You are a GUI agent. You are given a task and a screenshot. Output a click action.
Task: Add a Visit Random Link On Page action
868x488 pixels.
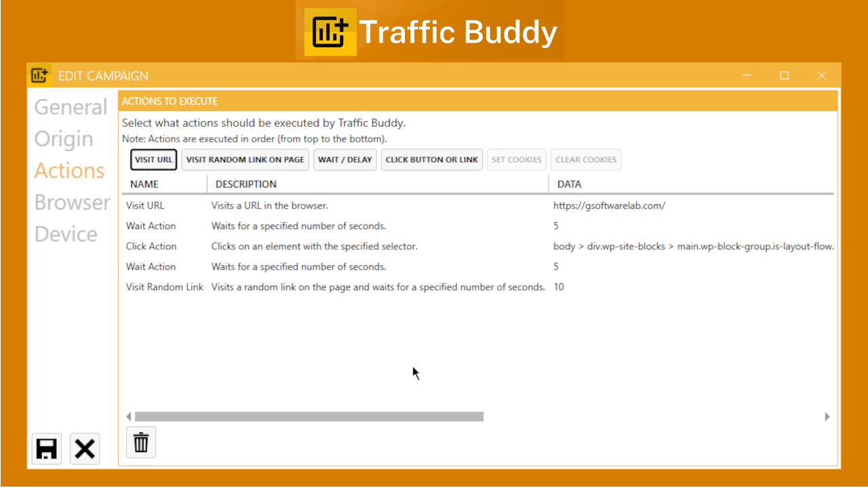(245, 159)
